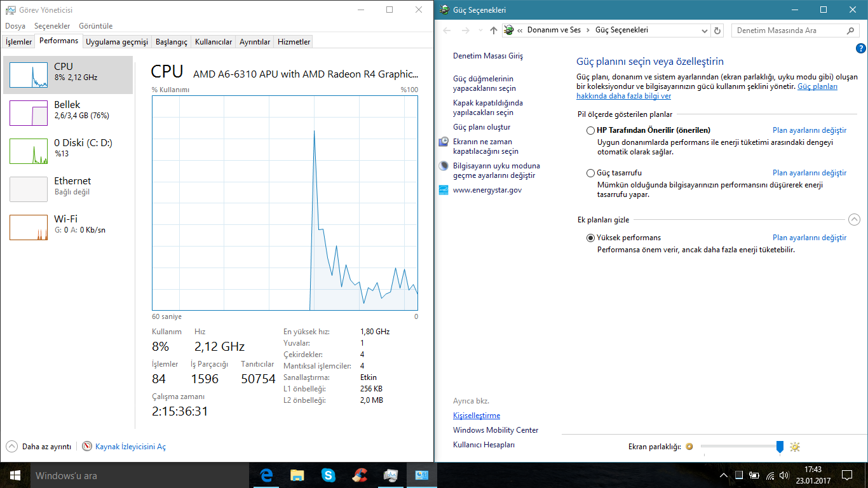Change plan settings for HP Tarafından Önerilir
Screen dimensions: 868x488
(x=810, y=130)
